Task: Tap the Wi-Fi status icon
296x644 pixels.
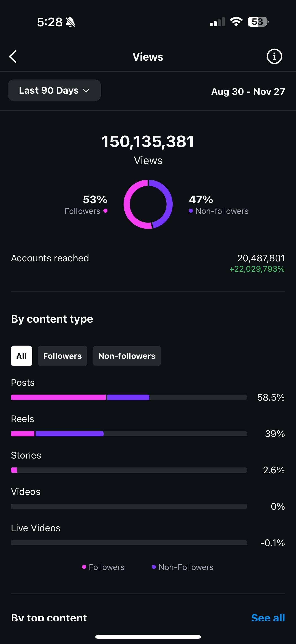Action: (x=236, y=22)
